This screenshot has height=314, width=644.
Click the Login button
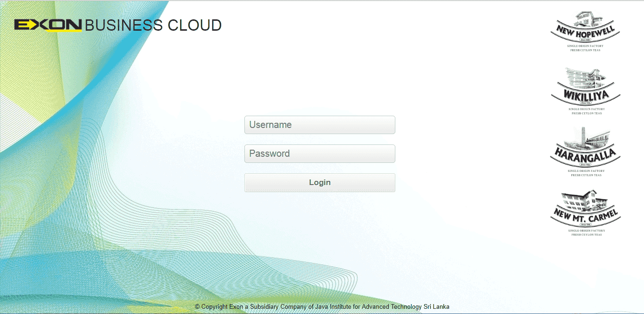tap(320, 183)
